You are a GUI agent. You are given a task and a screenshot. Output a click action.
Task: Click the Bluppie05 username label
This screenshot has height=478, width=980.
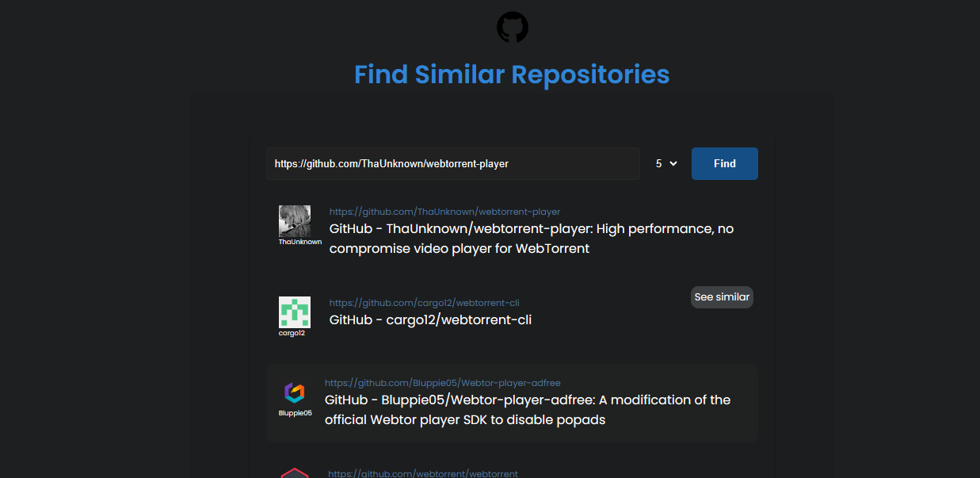tap(296, 413)
